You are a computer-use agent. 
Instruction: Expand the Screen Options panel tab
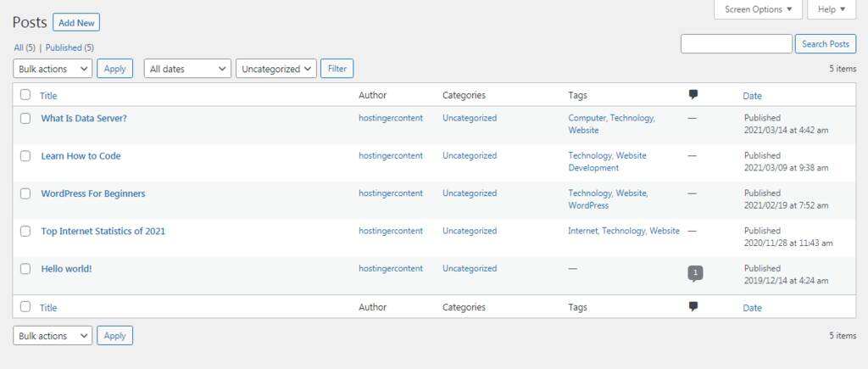[x=759, y=9]
